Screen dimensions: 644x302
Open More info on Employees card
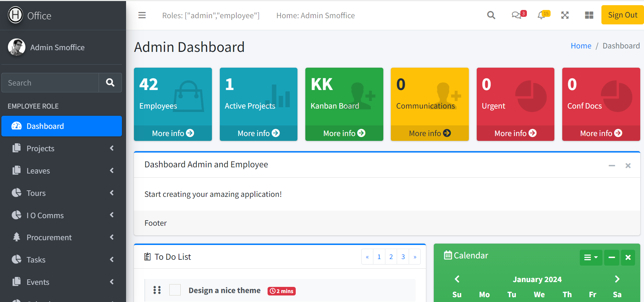pyautogui.click(x=173, y=133)
